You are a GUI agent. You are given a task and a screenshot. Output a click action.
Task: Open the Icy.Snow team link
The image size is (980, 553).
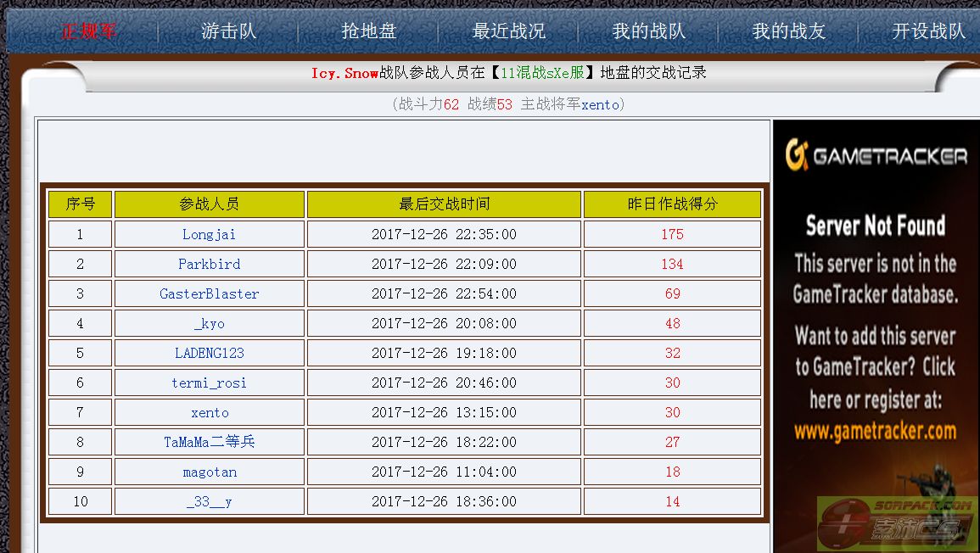point(345,73)
